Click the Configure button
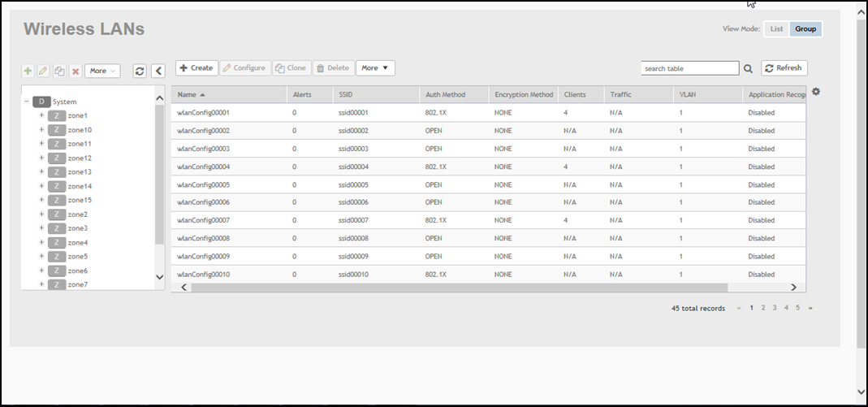Viewport: 868px width, 407px height. (x=244, y=68)
